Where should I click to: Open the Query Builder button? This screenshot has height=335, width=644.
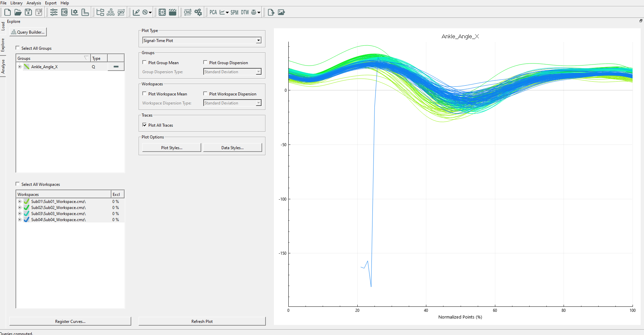[28, 32]
